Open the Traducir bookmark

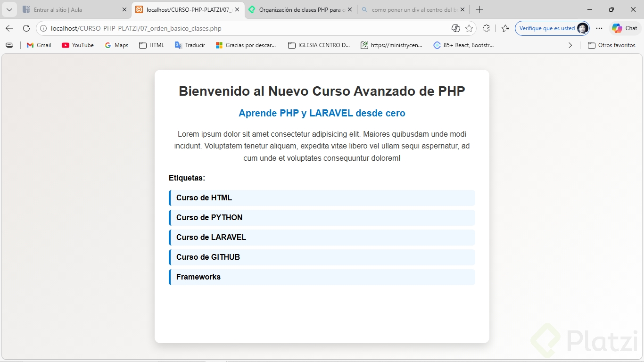click(x=190, y=45)
